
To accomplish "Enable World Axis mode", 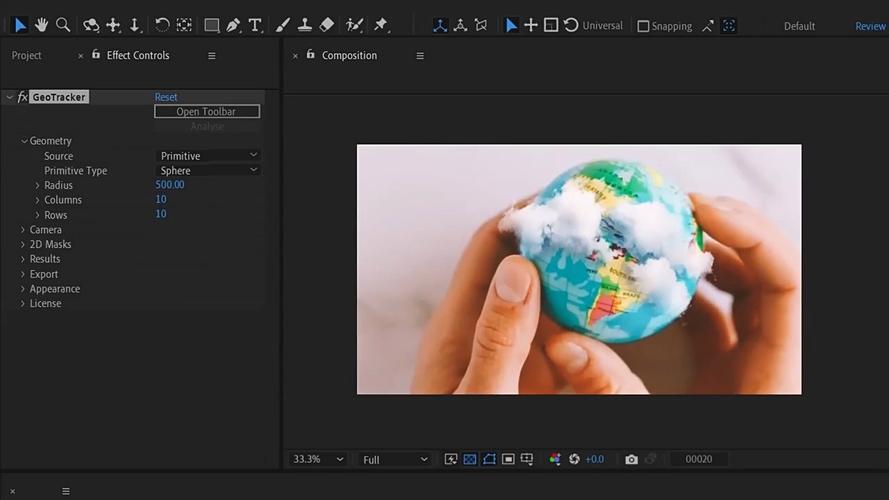I will click(x=460, y=26).
